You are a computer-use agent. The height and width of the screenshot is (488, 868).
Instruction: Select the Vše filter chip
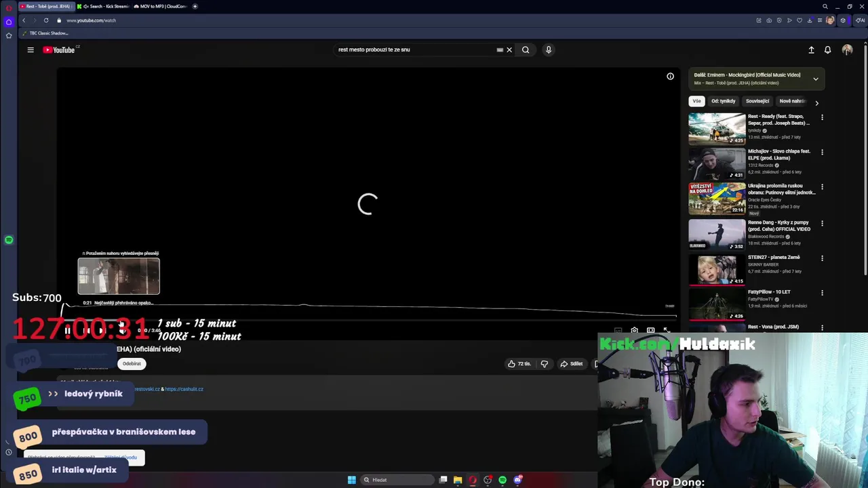coord(696,101)
